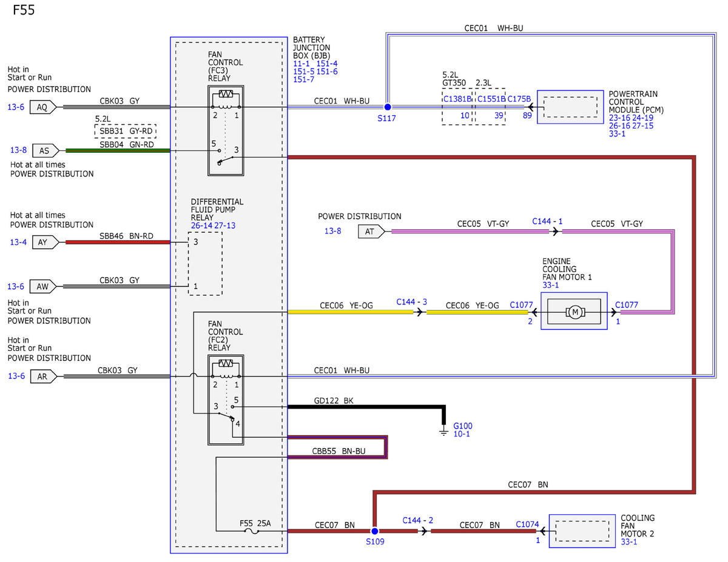The width and height of the screenshot is (728, 562).
Task: Open connector link C144 - 3
Action: [x=412, y=301]
